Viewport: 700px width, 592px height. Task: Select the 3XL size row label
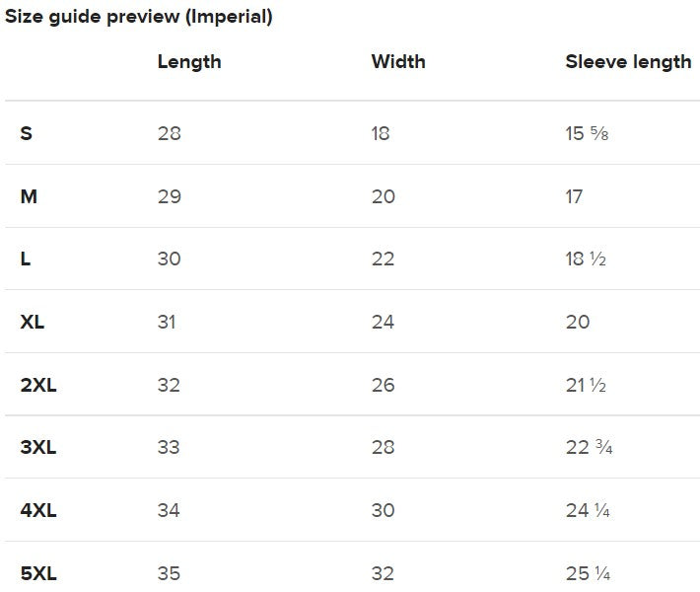click(x=38, y=447)
